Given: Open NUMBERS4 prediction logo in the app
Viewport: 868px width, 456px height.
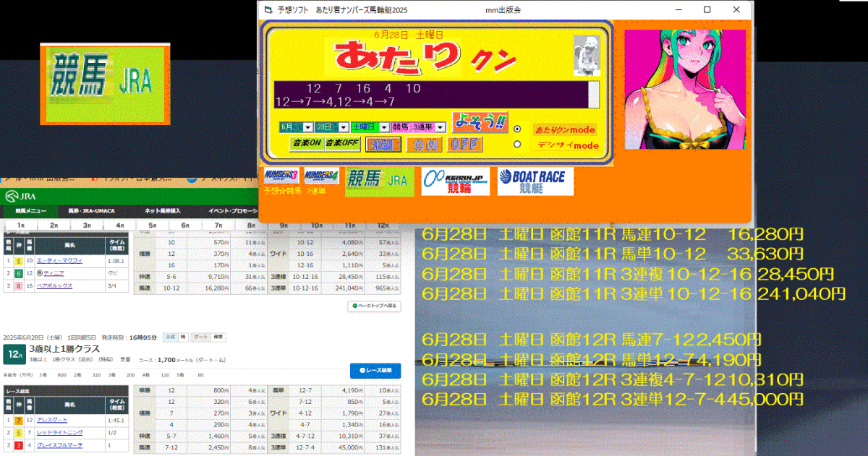Looking at the screenshot, I should click(x=321, y=176).
